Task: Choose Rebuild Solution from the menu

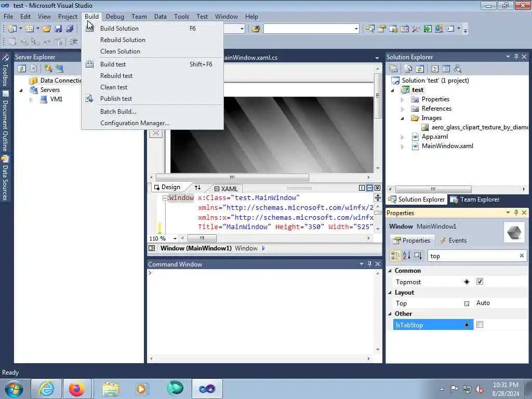Action: click(152, 40)
